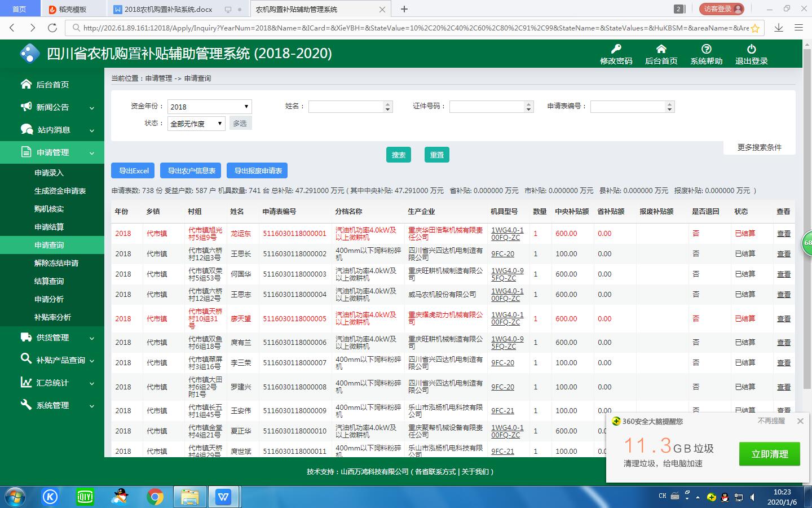
Task: Expand the 供货管理 sidebar menu
Action: pos(92,338)
